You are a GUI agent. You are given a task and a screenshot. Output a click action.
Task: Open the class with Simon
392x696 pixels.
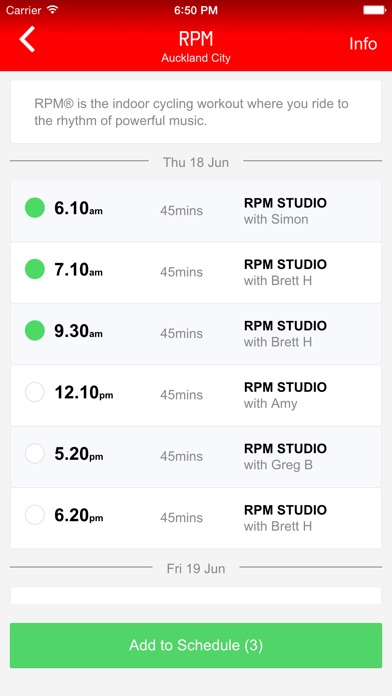pyautogui.click(x=196, y=211)
